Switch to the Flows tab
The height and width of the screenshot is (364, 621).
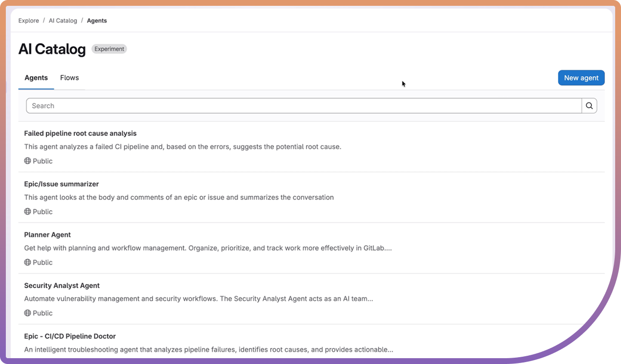pos(69,78)
